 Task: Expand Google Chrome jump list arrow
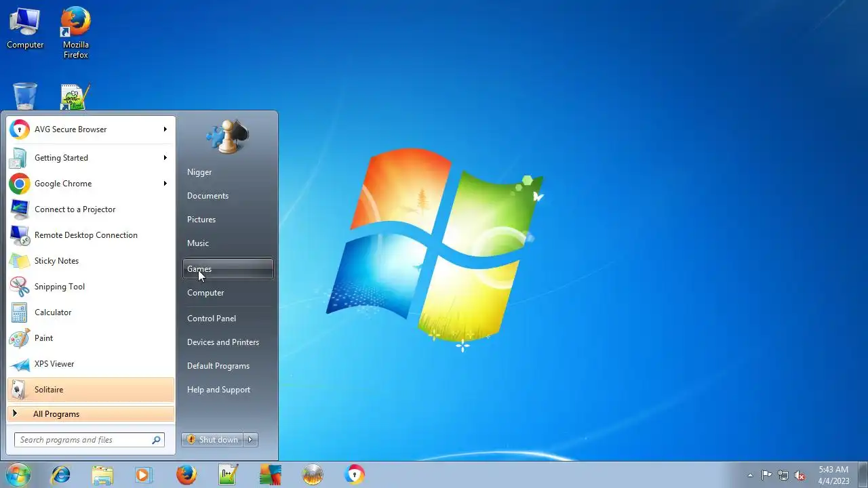click(165, 184)
